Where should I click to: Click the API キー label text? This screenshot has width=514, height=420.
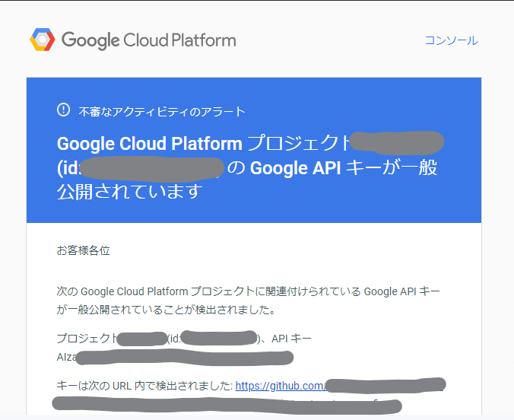[x=291, y=339]
